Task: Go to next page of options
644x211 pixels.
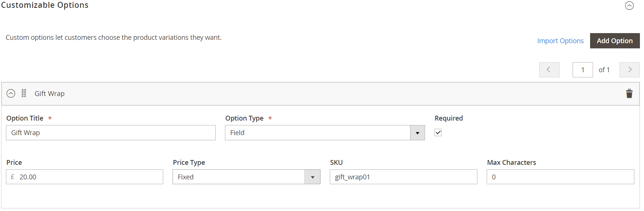Action: (629, 70)
